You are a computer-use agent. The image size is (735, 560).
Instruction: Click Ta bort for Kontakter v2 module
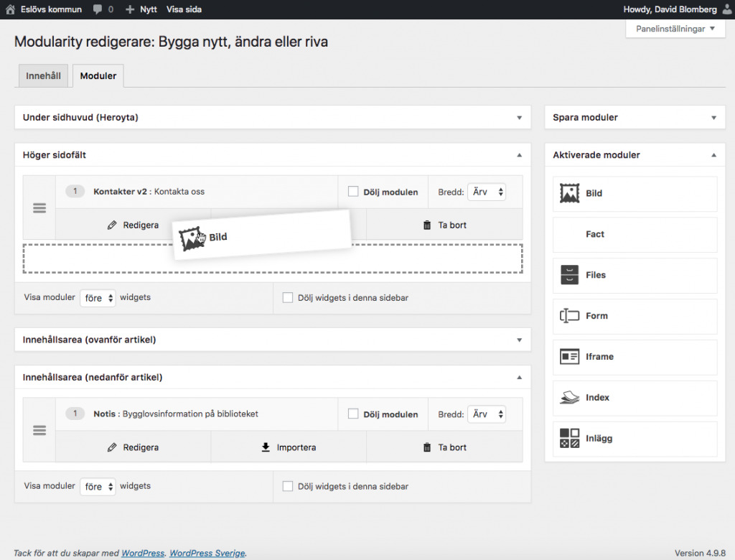pos(444,225)
